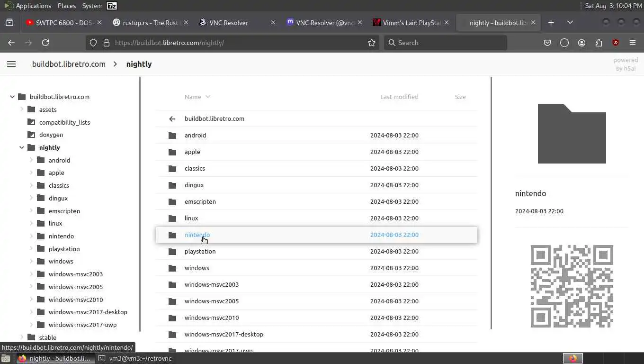
Task: Select compatibility_lists in sidebar tree
Action: (x=64, y=122)
